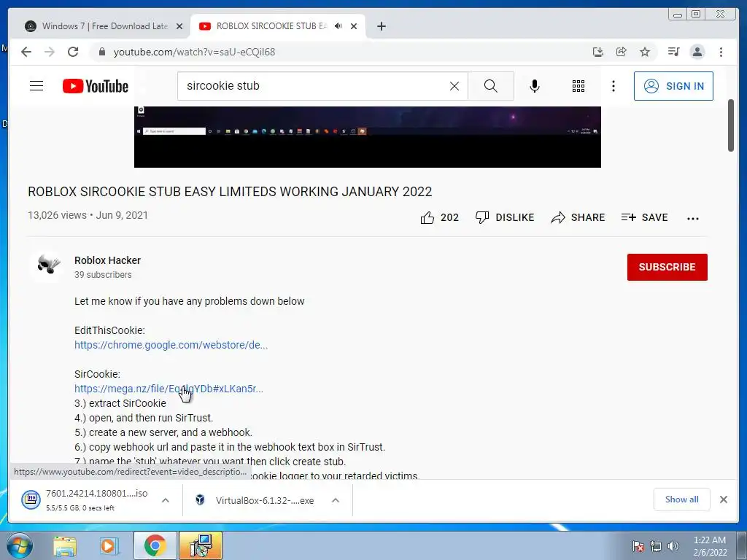This screenshot has height=560, width=747.
Task: Close the downloads bar
Action: (x=723, y=499)
